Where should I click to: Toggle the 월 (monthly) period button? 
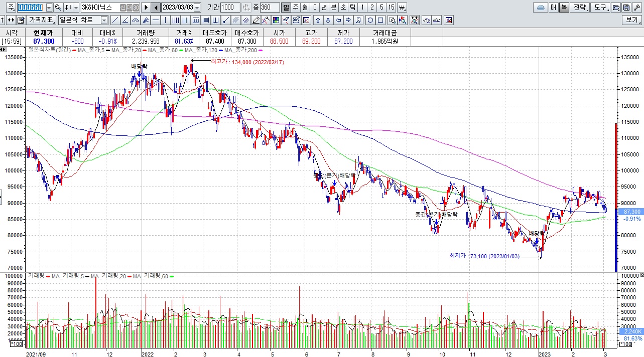pos(305,8)
